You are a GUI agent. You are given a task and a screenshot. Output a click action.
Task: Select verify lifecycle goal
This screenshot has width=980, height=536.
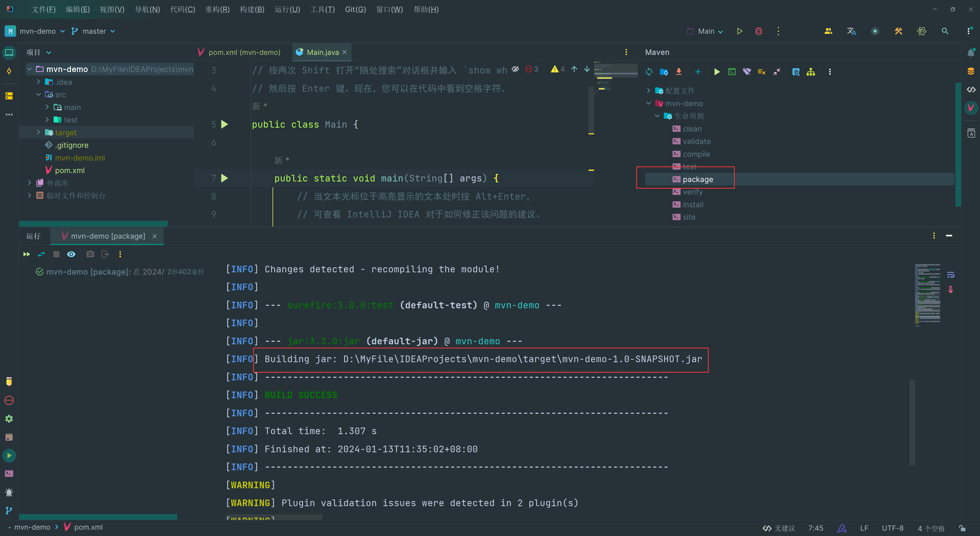[692, 192]
